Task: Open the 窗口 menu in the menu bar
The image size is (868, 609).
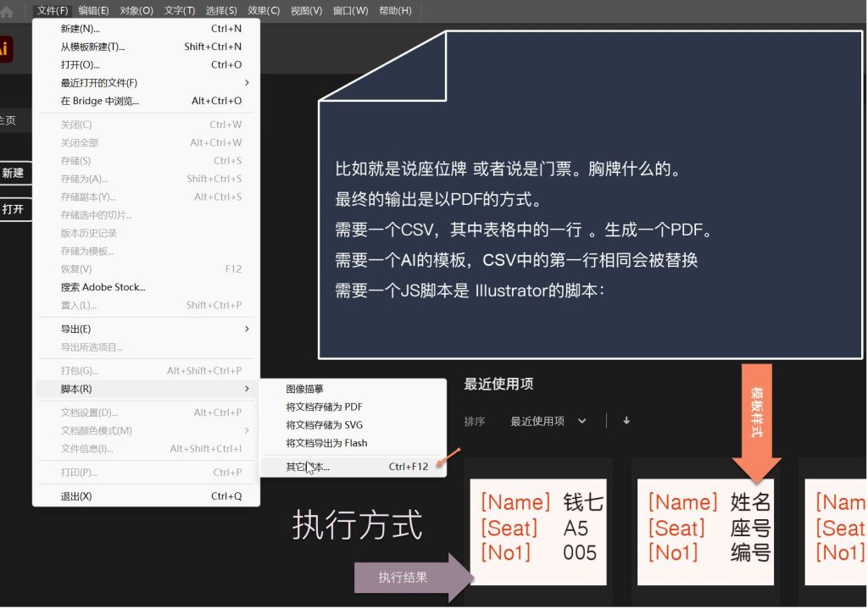Action: click(x=350, y=10)
